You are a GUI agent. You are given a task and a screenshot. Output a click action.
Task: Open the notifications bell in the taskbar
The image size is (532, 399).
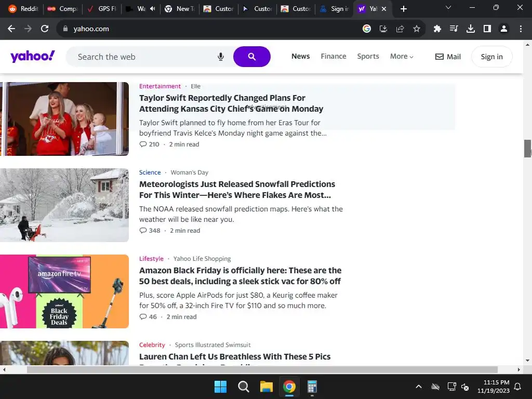[518, 387]
